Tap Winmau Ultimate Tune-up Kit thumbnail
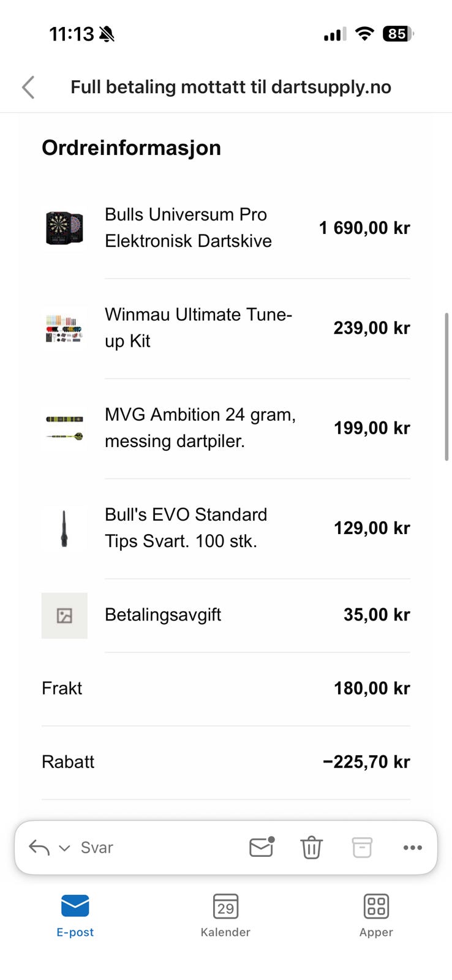Image resolution: width=452 pixels, height=980 pixels. point(64,328)
